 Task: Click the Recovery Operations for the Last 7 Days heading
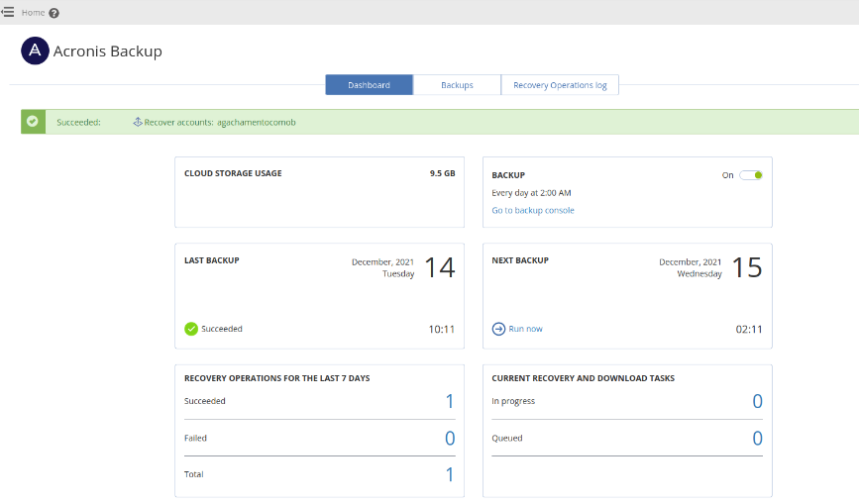tap(277, 378)
